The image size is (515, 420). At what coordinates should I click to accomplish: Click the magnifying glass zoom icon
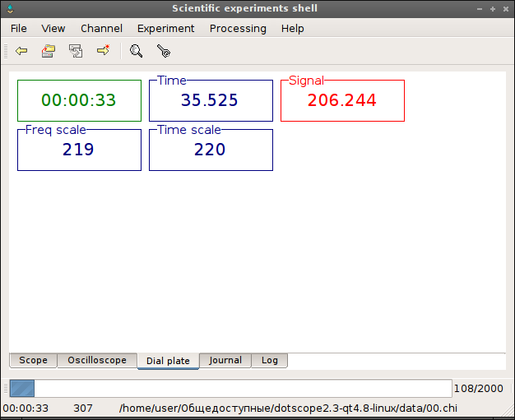coord(136,51)
